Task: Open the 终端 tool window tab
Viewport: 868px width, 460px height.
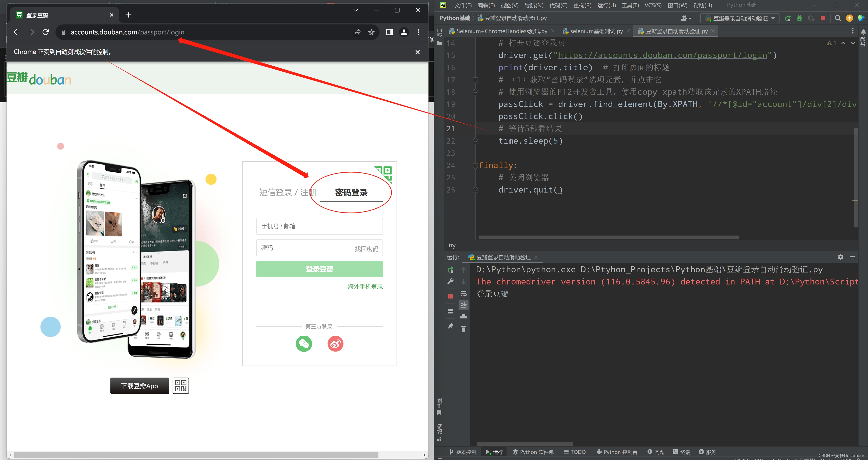Action: 682,452
